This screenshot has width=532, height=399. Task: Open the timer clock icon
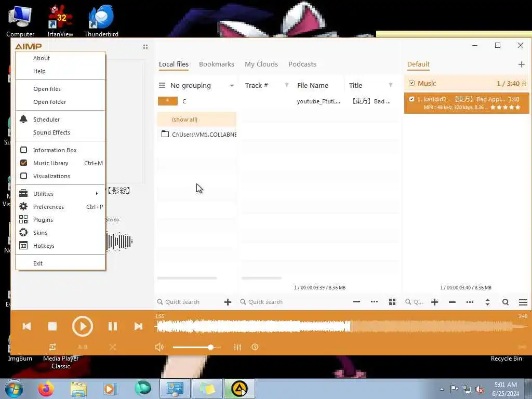tap(255, 347)
